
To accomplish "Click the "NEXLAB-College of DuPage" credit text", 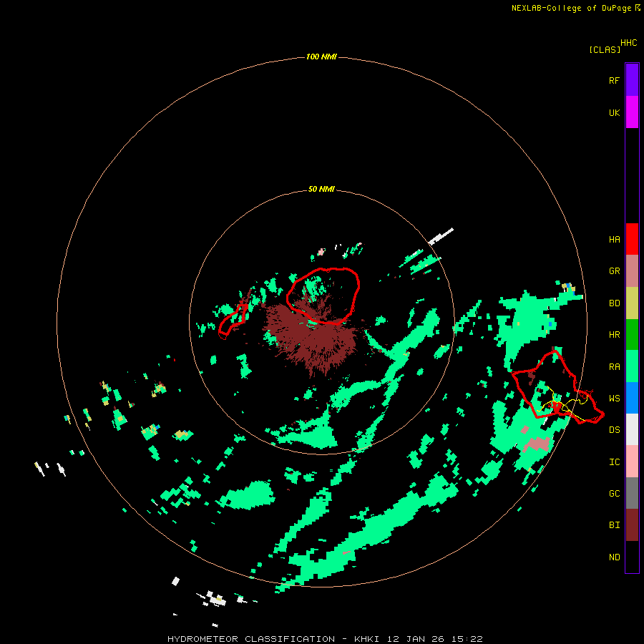I will 571,8.
